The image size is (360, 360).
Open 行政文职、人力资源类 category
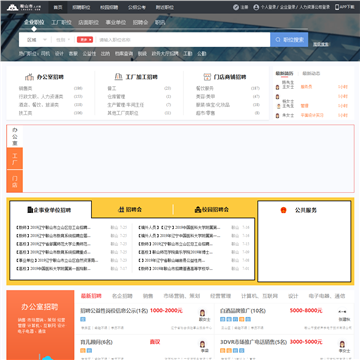click(41, 97)
